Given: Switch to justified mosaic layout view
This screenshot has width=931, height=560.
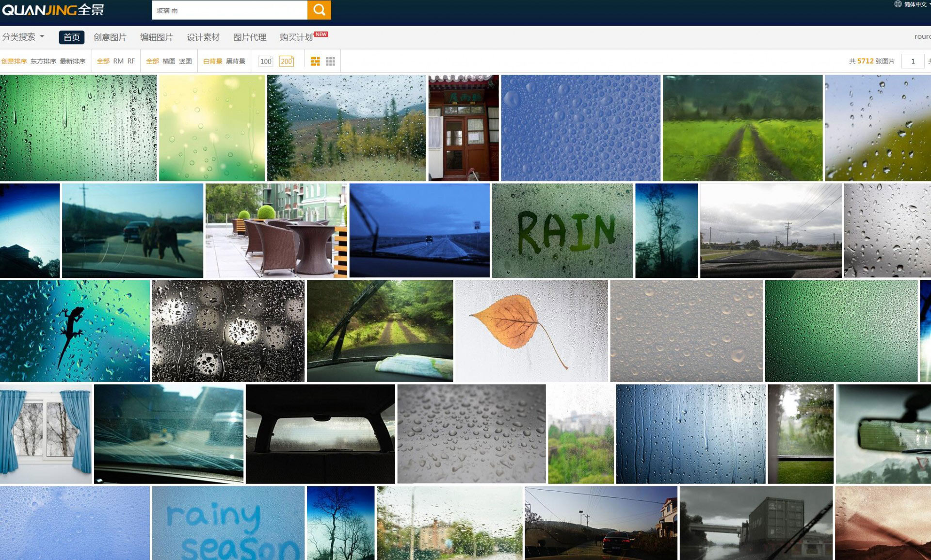Looking at the screenshot, I should [x=315, y=61].
